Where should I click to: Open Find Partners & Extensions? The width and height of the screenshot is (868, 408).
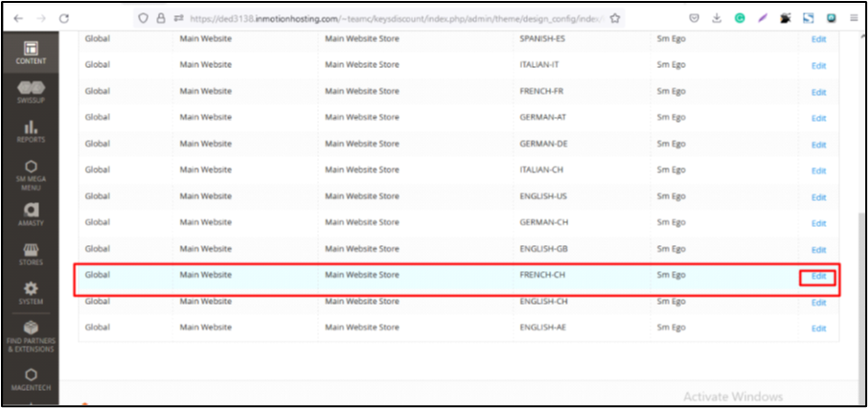(31, 334)
